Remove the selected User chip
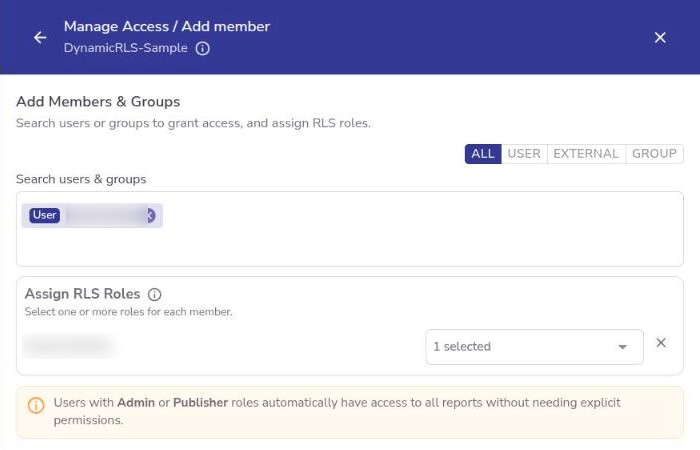Image resolution: width=700 pixels, height=450 pixels. [x=151, y=216]
